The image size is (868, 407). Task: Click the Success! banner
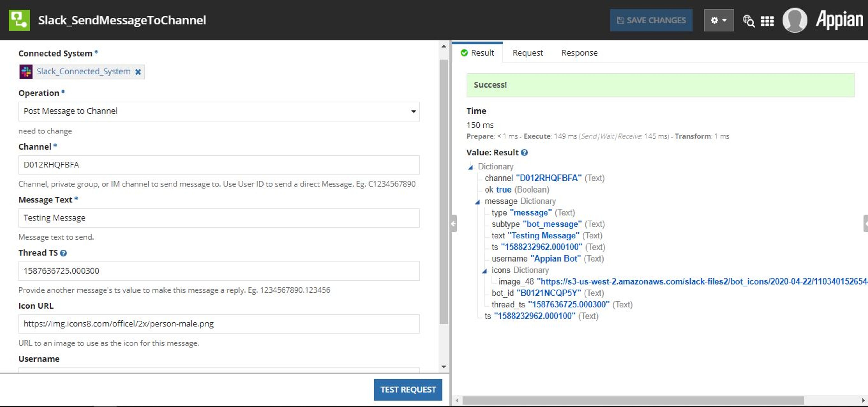point(660,85)
